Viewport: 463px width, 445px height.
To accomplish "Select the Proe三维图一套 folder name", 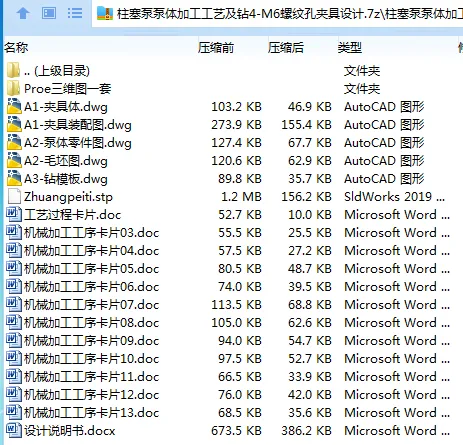I will pos(68,89).
